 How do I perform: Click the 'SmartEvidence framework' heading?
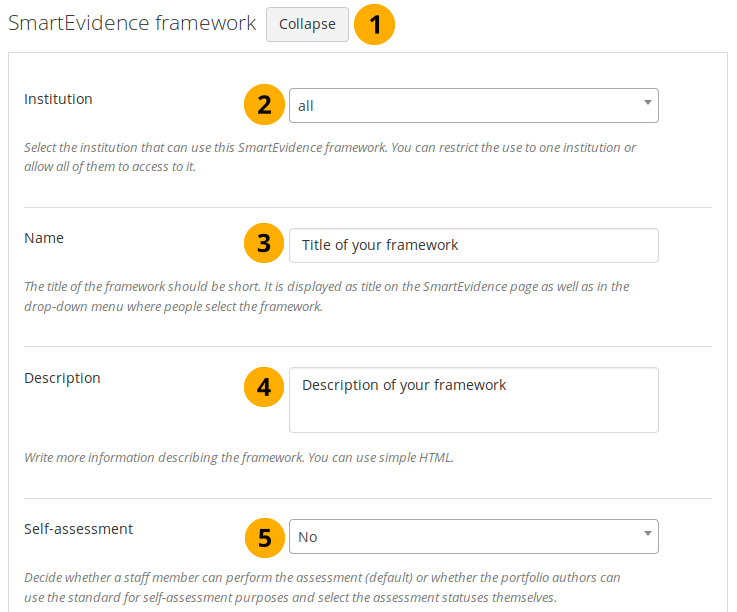132,23
